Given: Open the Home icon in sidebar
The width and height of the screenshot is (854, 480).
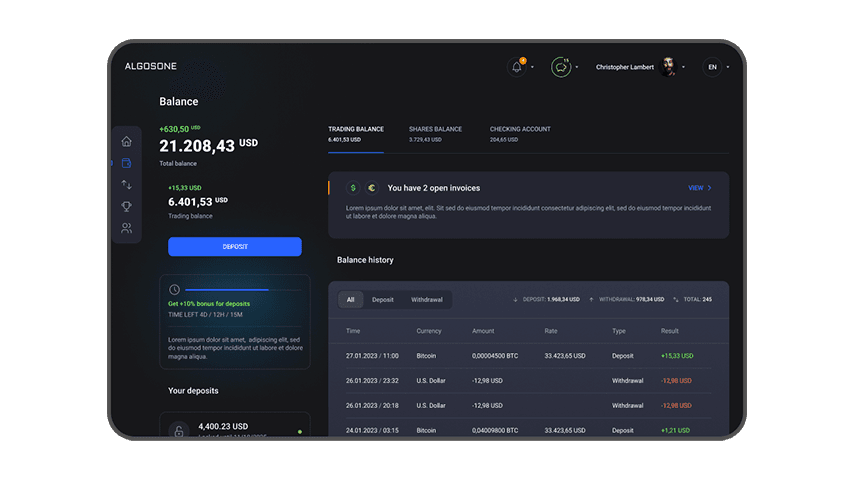Looking at the screenshot, I should pyautogui.click(x=126, y=141).
